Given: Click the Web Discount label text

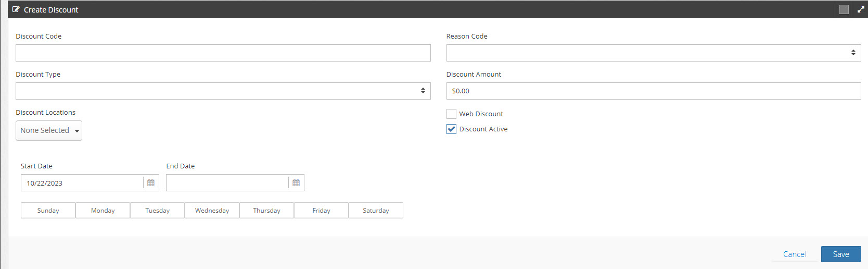Looking at the screenshot, I should pyautogui.click(x=481, y=114).
